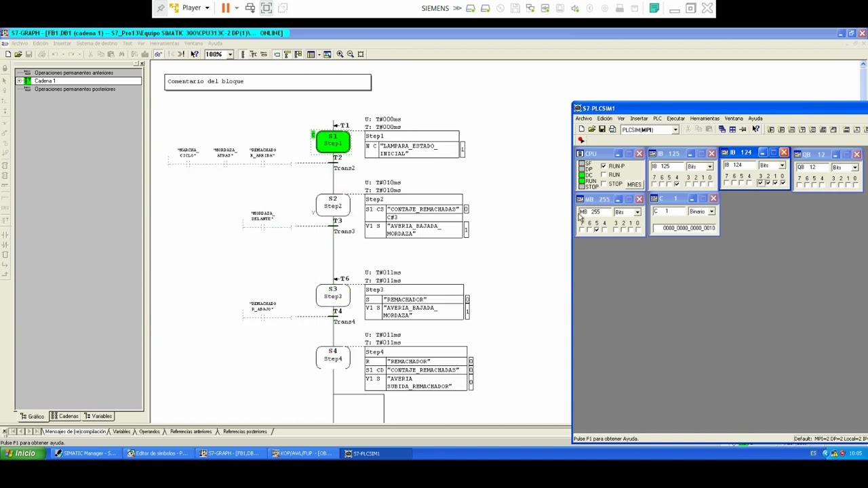Select Operaciones permanentes anteriores tree item
Image resolution: width=868 pixels, height=488 pixels.
(74, 73)
